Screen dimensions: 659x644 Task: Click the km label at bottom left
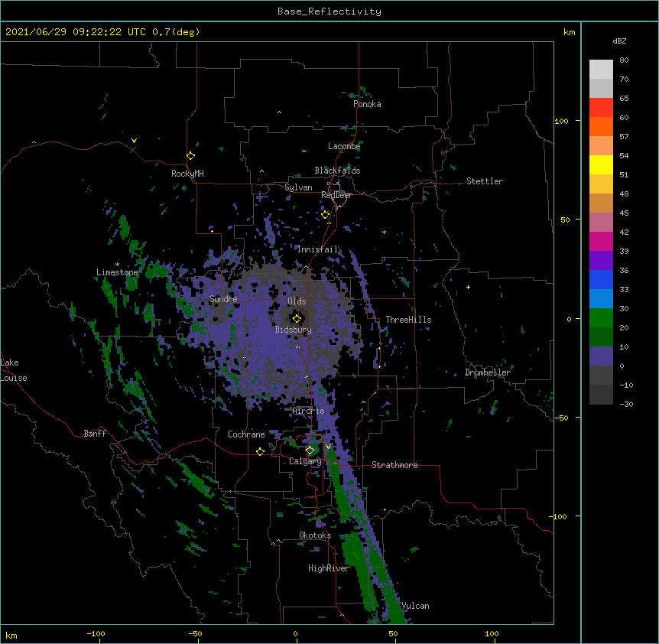(x=11, y=635)
